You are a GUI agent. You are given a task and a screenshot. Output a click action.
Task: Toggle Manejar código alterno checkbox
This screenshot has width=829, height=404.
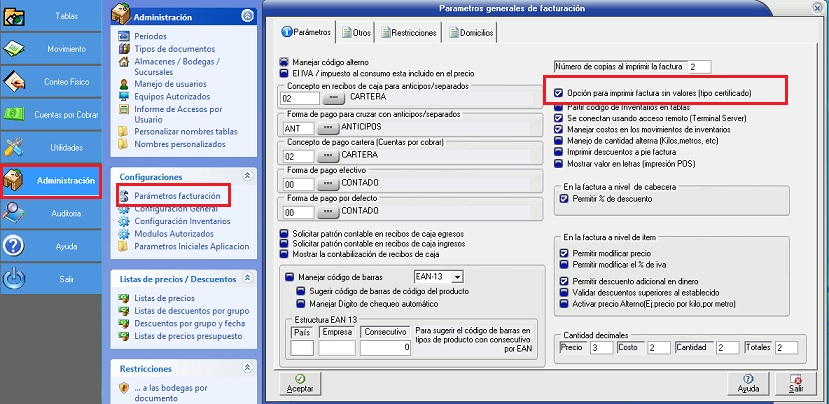pyautogui.click(x=285, y=62)
